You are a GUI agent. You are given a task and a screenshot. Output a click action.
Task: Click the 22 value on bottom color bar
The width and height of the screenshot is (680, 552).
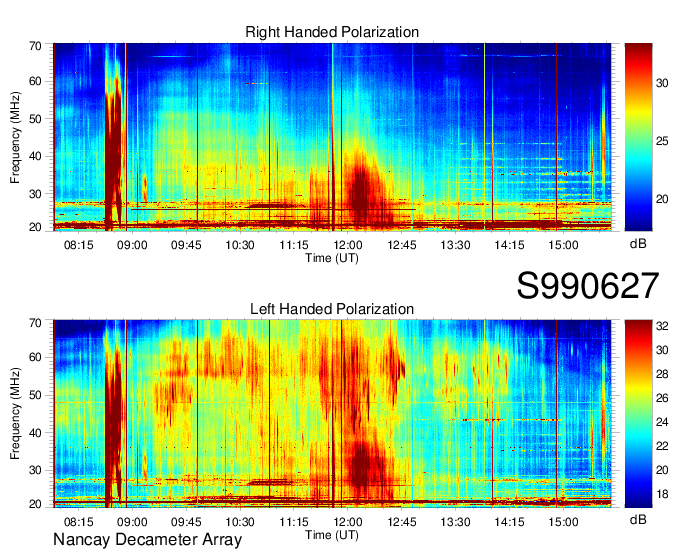[662, 446]
